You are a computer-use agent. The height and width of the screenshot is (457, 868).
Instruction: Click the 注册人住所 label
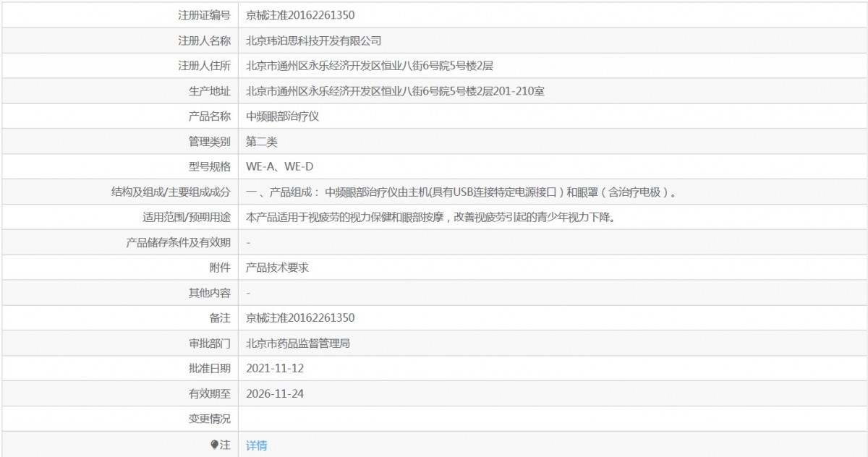point(204,66)
